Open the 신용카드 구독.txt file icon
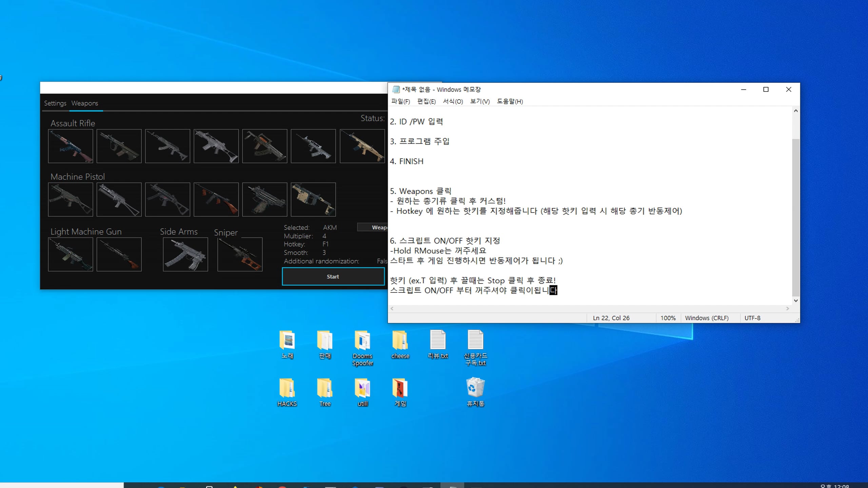The image size is (868, 488). [475, 348]
